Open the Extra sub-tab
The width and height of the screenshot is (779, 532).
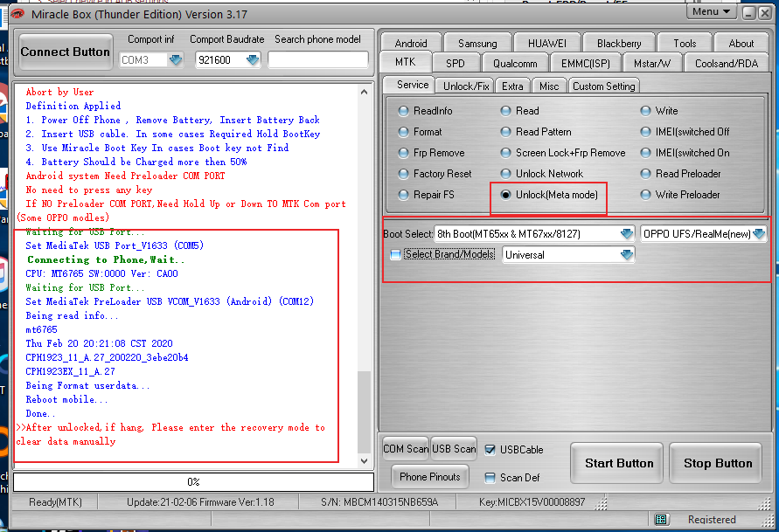512,86
